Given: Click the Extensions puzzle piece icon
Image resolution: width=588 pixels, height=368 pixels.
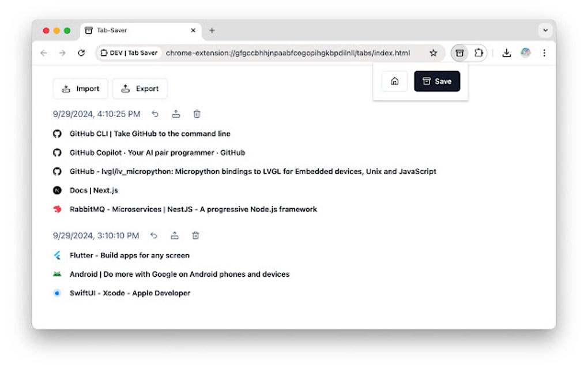Looking at the screenshot, I should (x=478, y=52).
